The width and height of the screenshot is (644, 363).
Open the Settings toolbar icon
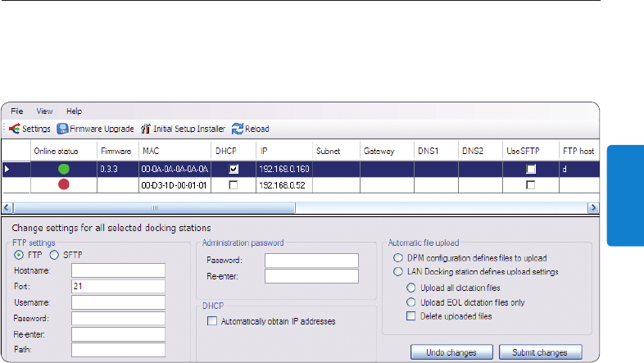tap(14, 129)
